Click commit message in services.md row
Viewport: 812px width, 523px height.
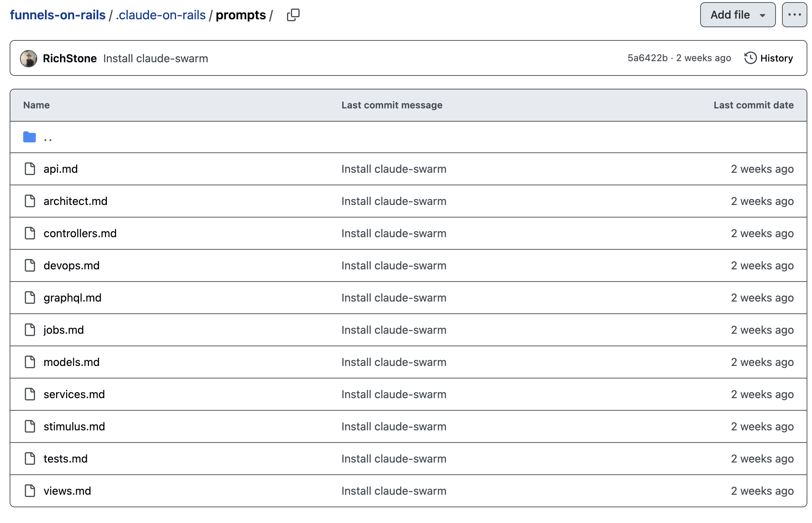point(394,394)
